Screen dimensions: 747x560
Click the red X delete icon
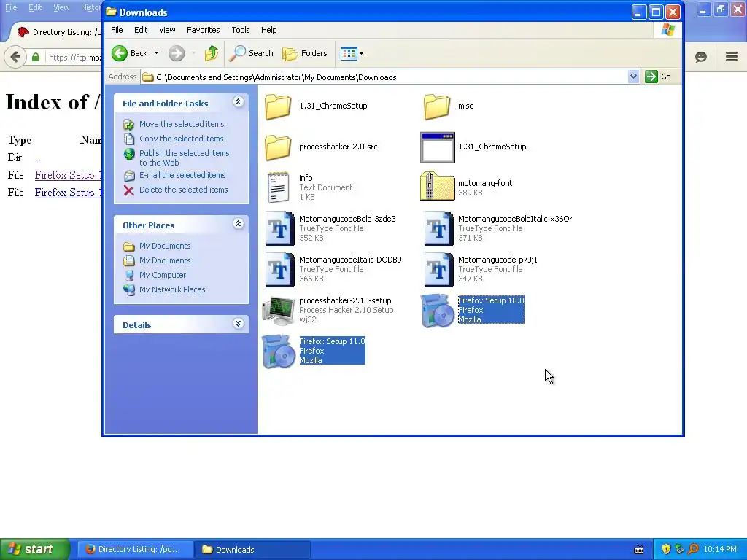pos(128,190)
